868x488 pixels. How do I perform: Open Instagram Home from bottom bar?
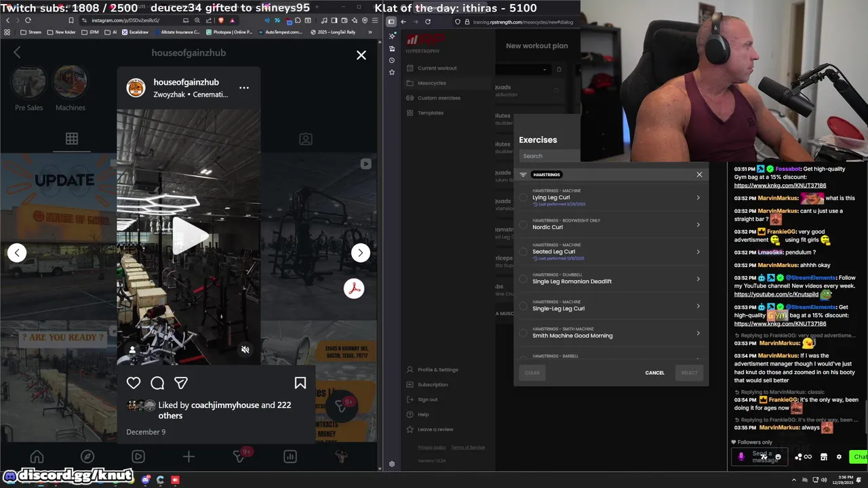coord(37,457)
